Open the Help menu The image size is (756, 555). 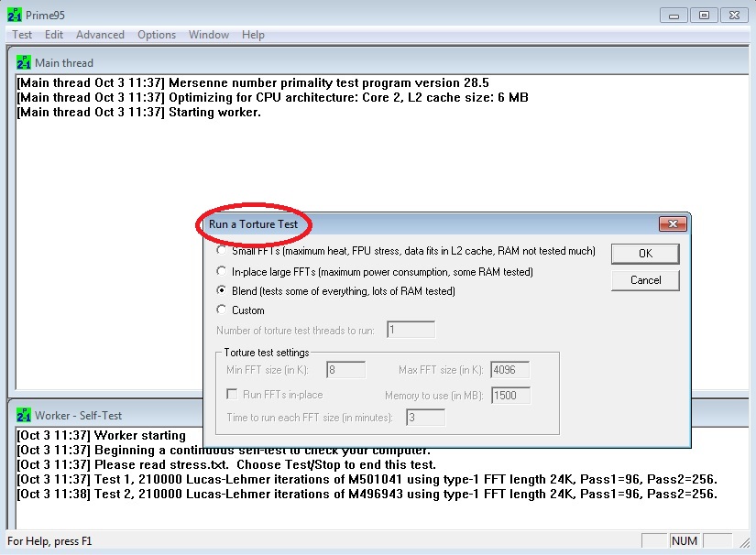coord(253,35)
